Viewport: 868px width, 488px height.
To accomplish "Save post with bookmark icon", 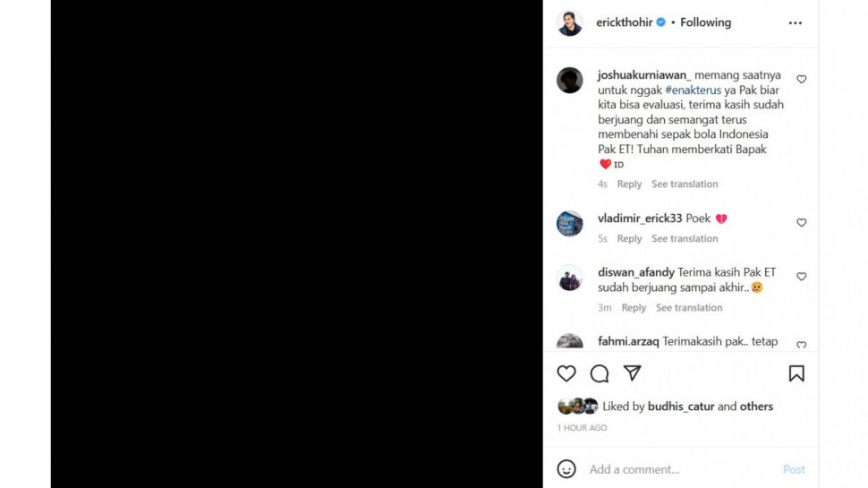I will (x=796, y=373).
